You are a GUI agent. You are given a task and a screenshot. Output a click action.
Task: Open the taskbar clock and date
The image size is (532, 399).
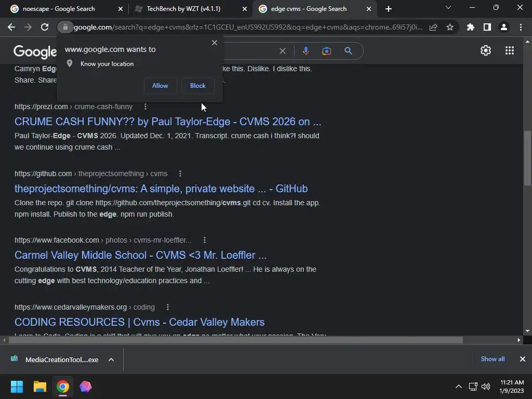pyautogui.click(x=512, y=387)
